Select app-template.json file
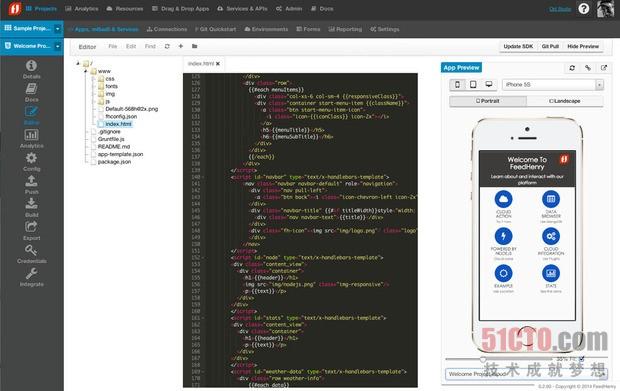This screenshot has height=391, width=620. [120, 154]
